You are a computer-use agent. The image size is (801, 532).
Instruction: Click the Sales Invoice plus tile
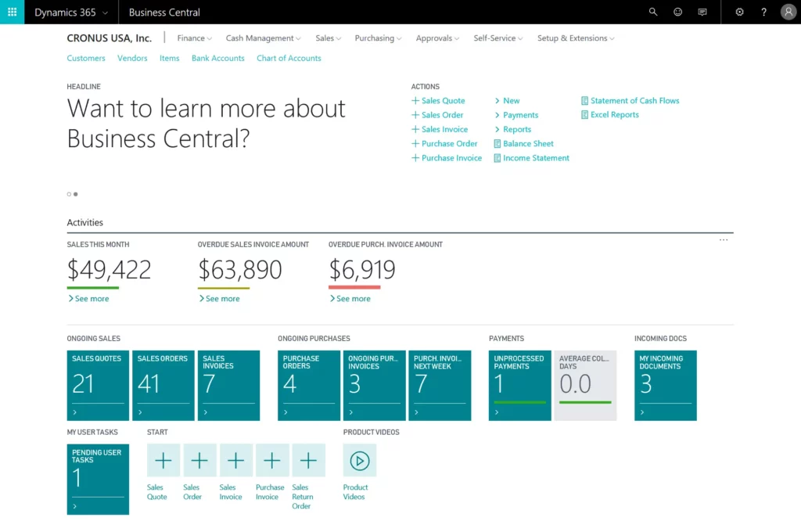[x=235, y=461]
